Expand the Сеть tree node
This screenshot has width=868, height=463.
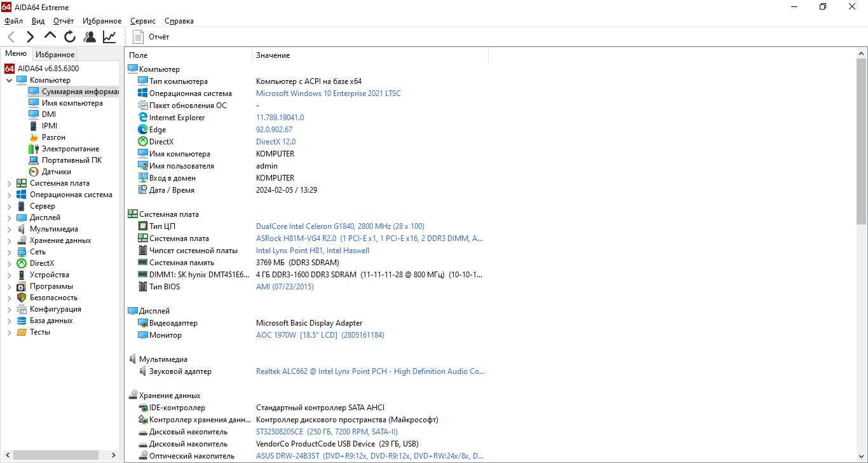(10, 252)
